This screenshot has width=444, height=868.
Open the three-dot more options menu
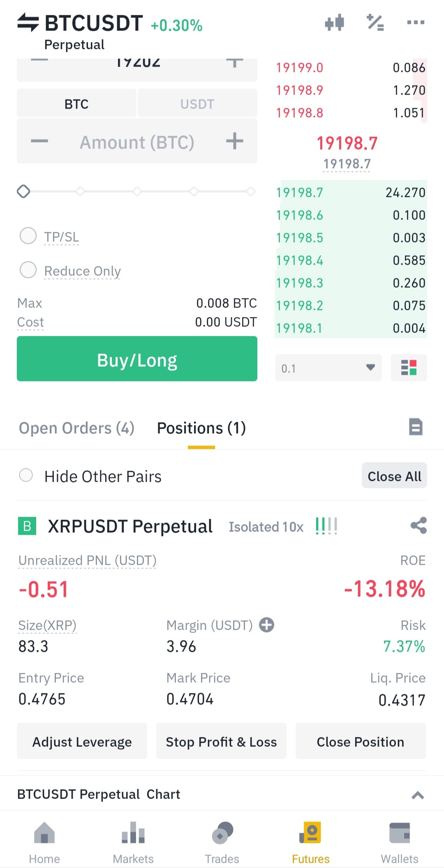(x=416, y=22)
